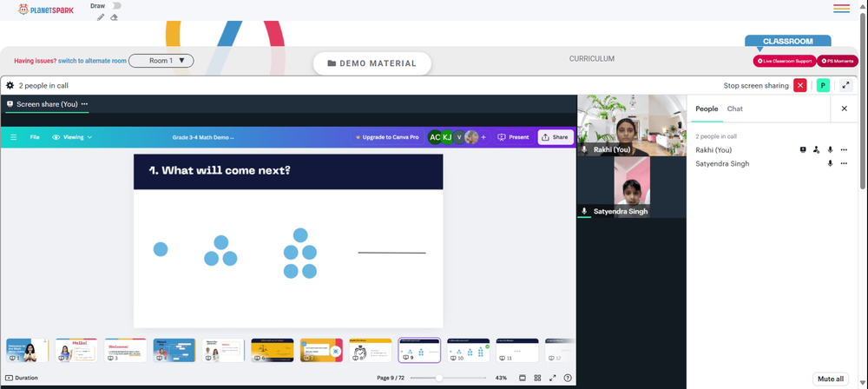
Task: Click the Mute all button
Action: pos(831,379)
